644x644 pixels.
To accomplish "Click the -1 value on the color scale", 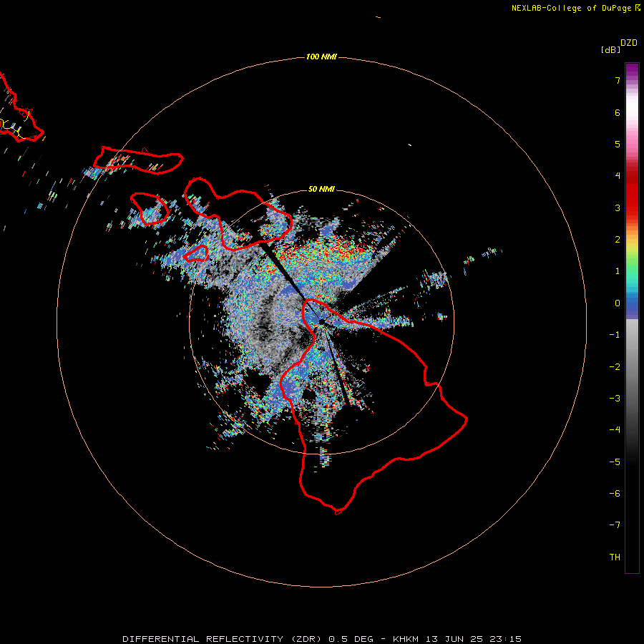I will (615, 335).
